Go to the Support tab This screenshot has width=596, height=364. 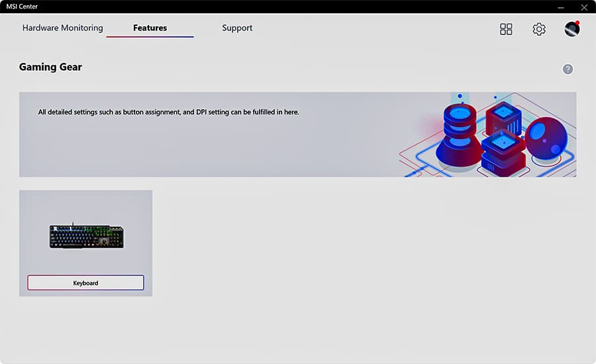(237, 28)
